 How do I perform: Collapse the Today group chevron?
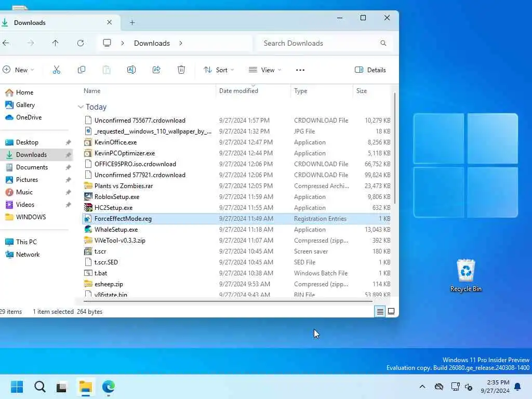click(x=81, y=107)
